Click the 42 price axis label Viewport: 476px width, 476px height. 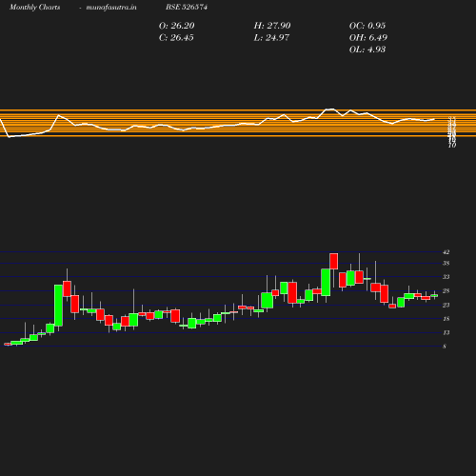click(x=446, y=252)
